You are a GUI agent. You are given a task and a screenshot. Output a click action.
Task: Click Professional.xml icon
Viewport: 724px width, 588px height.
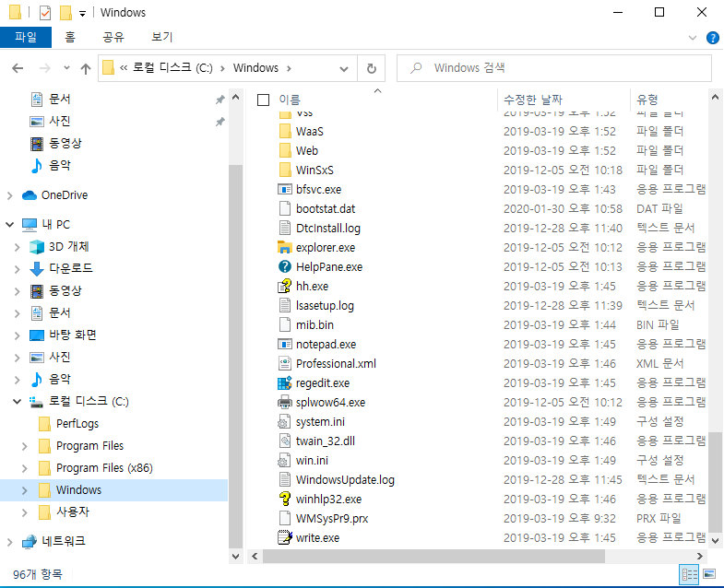pyautogui.click(x=285, y=364)
